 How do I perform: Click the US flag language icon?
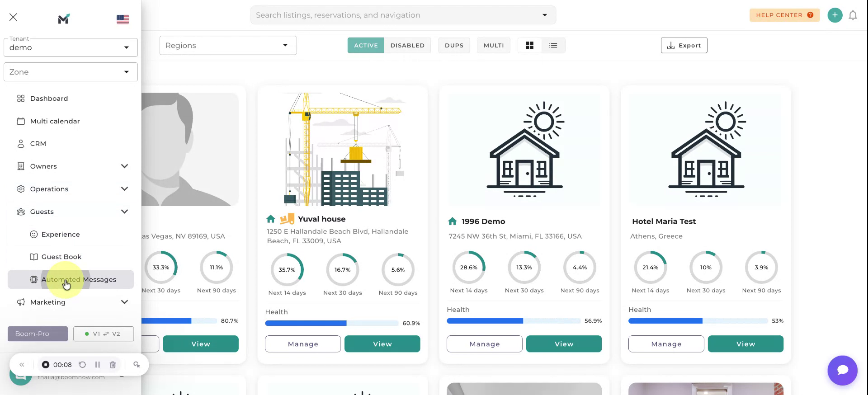click(x=123, y=19)
